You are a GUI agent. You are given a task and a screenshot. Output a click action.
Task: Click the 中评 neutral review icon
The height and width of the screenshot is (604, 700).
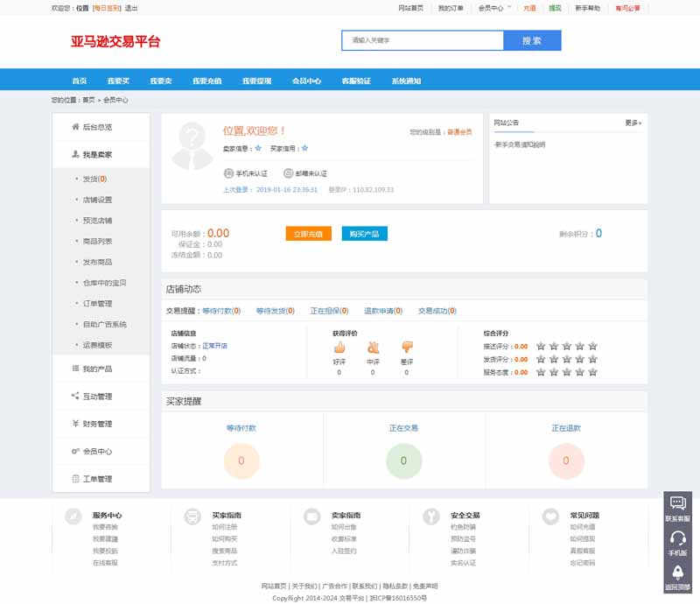[x=374, y=348]
